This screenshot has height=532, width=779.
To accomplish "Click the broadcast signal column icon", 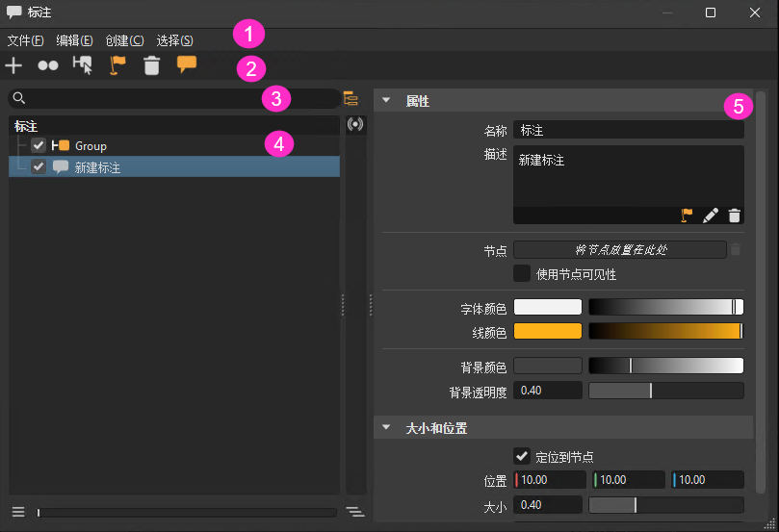I will pos(355,124).
